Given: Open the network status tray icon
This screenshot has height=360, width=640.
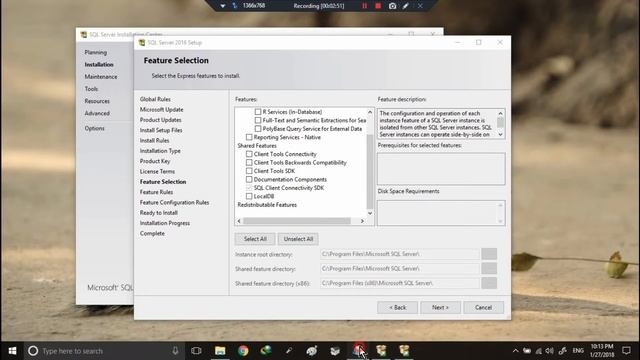Looking at the screenshot, I should click(539, 351).
